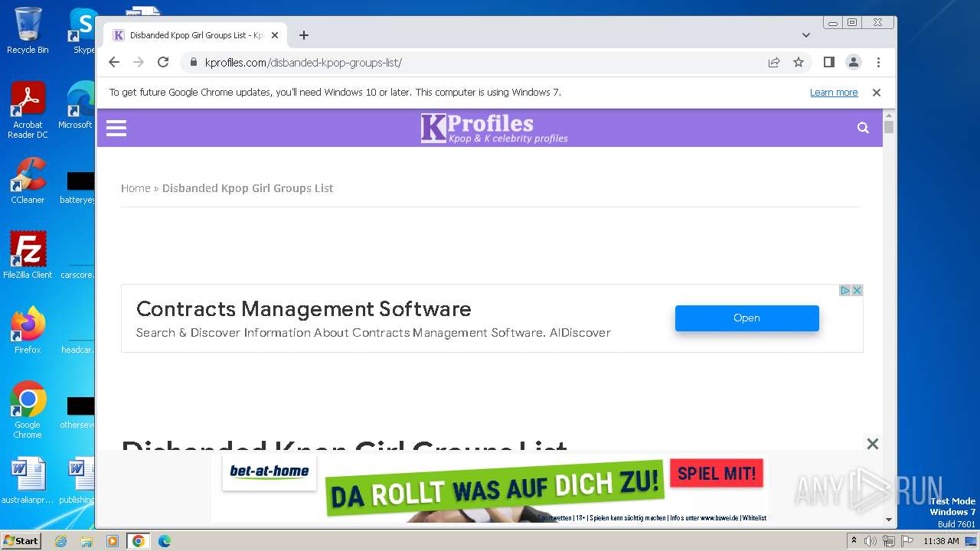Click the SPIEL MIT! button

[x=717, y=473]
